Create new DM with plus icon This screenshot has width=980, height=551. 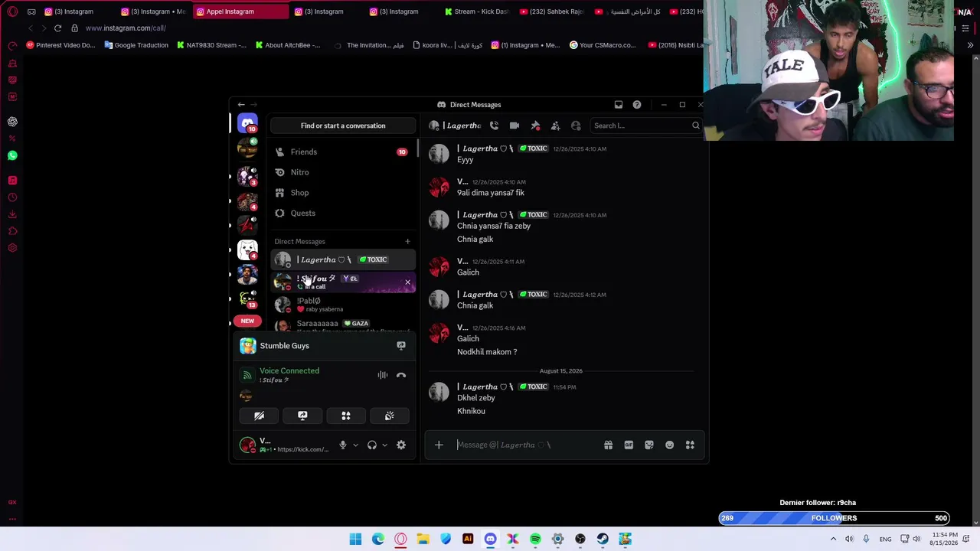[x=407, y=242]
